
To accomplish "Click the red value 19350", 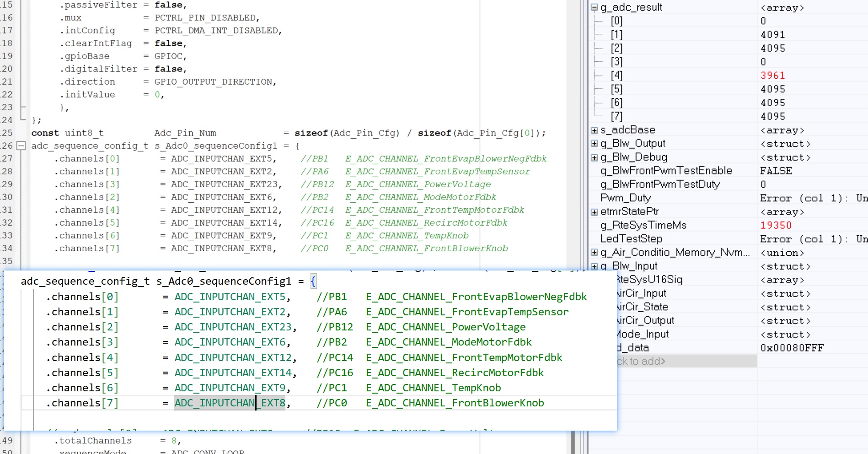I will [776, 225].
